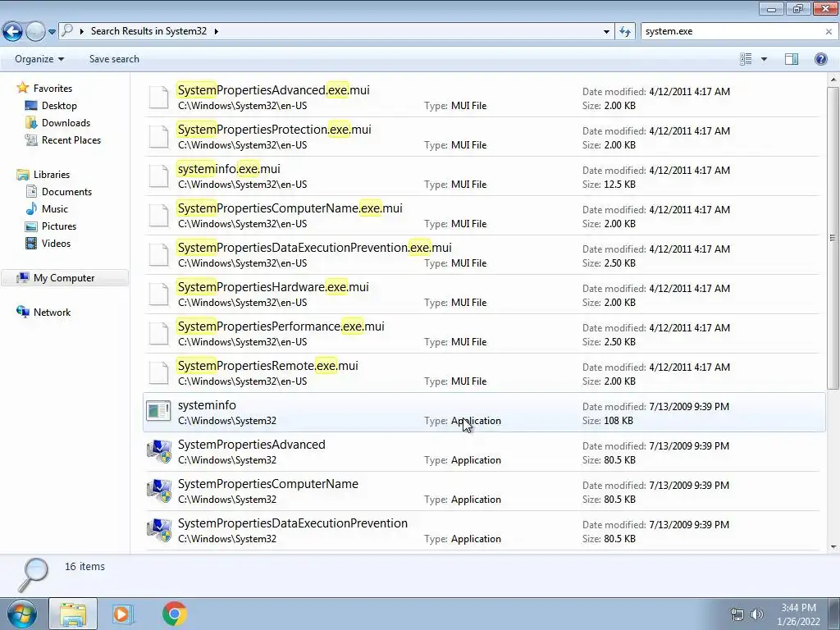Show the preview pane
Screen dimensions: 840x630
(x=792, y=59)
